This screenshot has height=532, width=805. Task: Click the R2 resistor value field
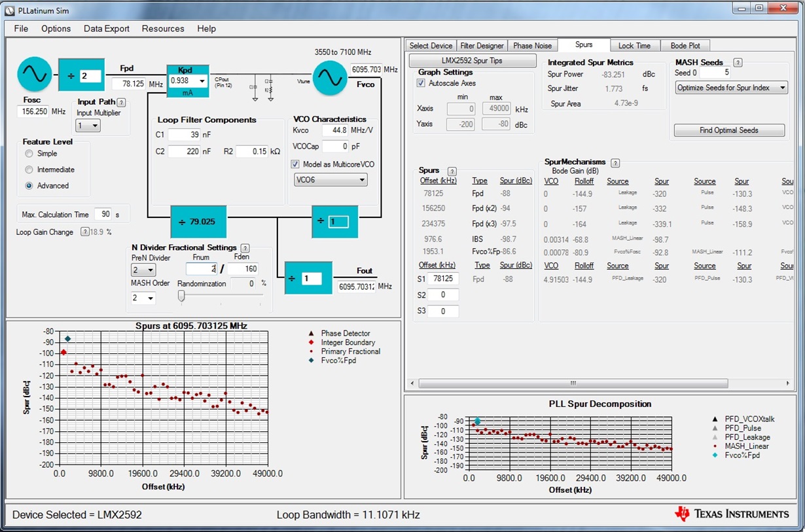pos(251,151)
